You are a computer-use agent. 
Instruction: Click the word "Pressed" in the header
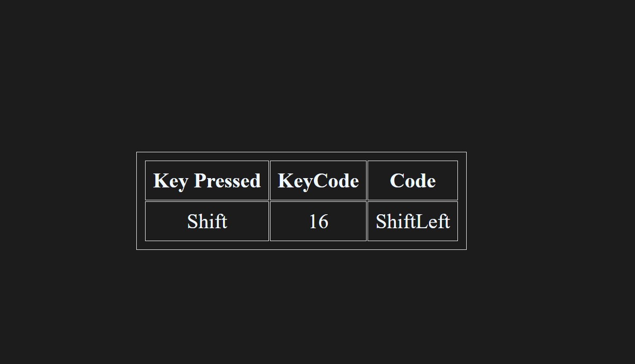227,181
